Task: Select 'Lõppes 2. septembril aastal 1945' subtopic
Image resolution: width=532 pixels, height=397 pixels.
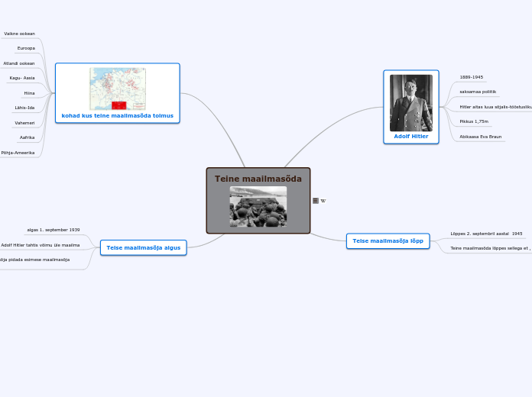Action: [486, 234]
